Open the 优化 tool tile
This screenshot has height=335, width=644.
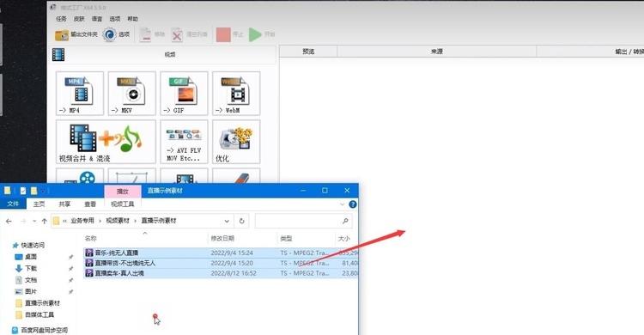click(x=236, y=142)
